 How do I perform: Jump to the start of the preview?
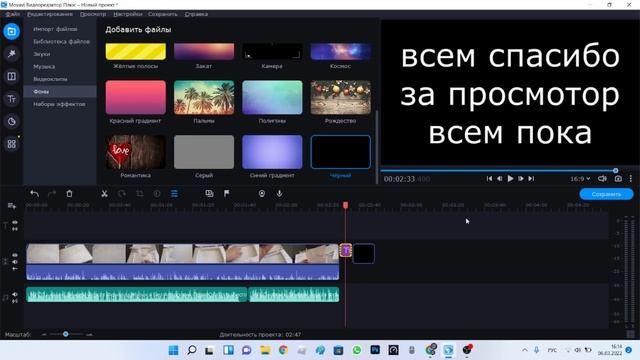[x=489, y=179]
